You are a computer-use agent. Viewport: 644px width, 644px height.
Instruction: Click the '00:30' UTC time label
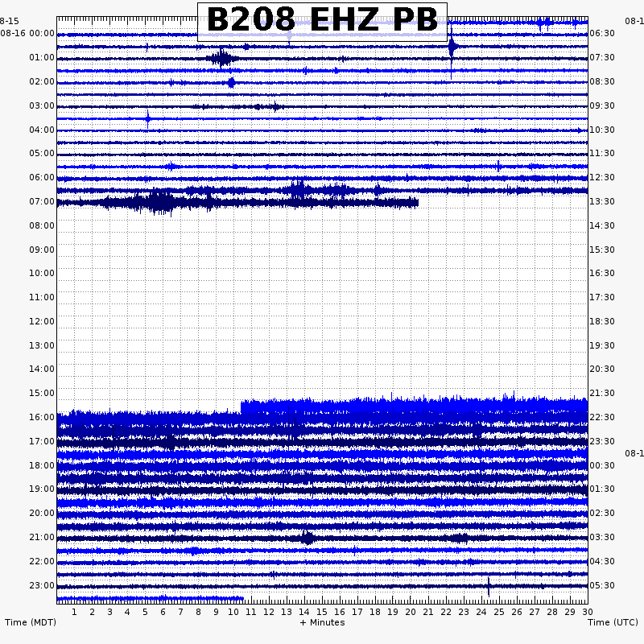(602, 466)
